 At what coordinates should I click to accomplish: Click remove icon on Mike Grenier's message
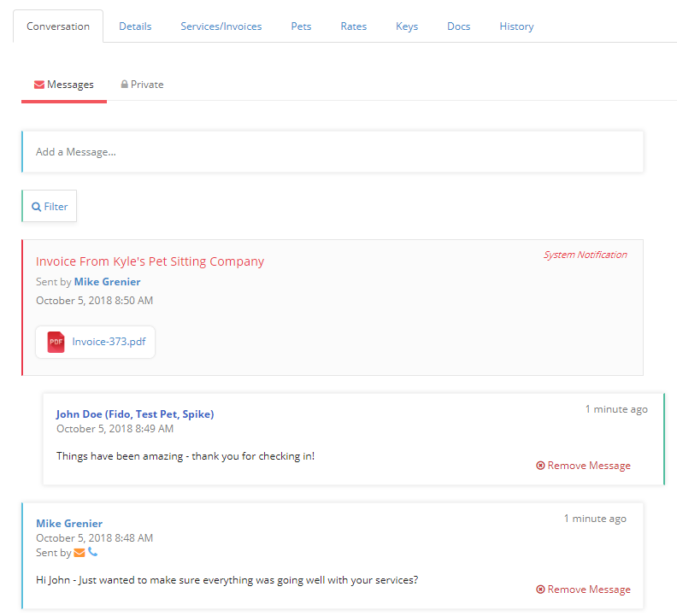(x=540, y=590)
